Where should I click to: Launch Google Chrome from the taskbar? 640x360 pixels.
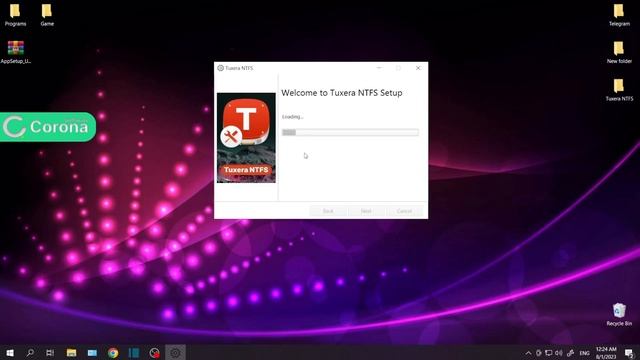point(113,353)
